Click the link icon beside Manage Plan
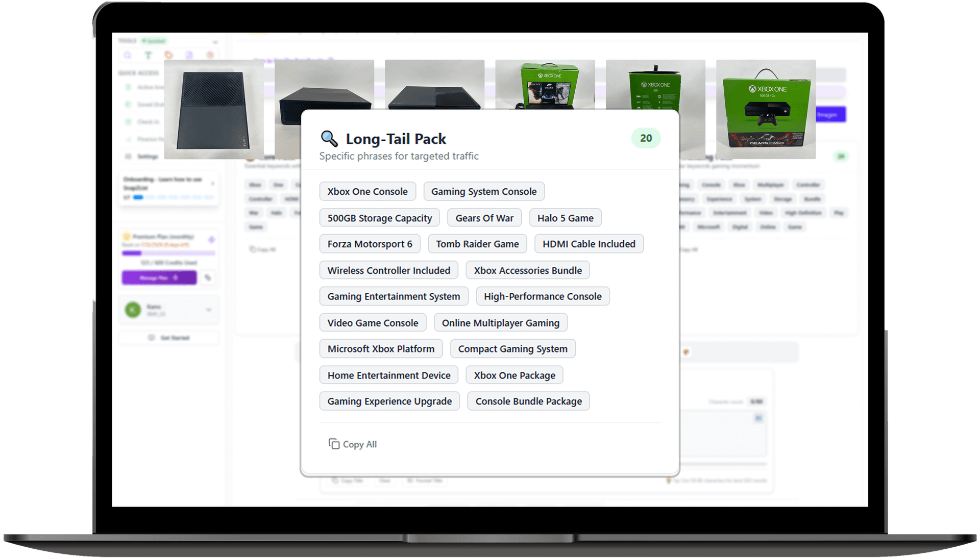This screenshot has width=980, height=559. [208, 277]
